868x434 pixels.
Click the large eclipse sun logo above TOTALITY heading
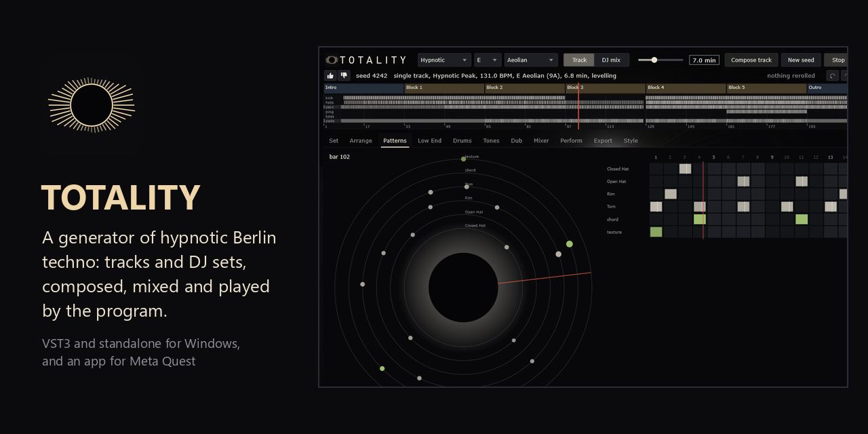(x=92, y=104)
